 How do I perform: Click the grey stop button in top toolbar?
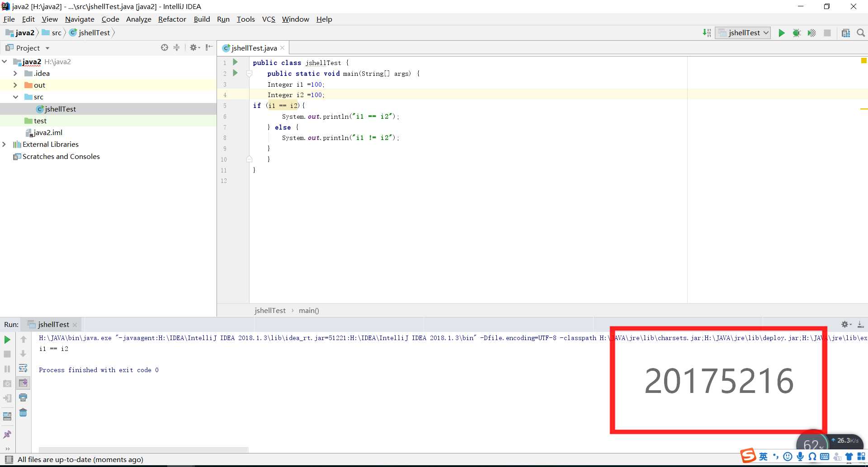pos(827,33)
